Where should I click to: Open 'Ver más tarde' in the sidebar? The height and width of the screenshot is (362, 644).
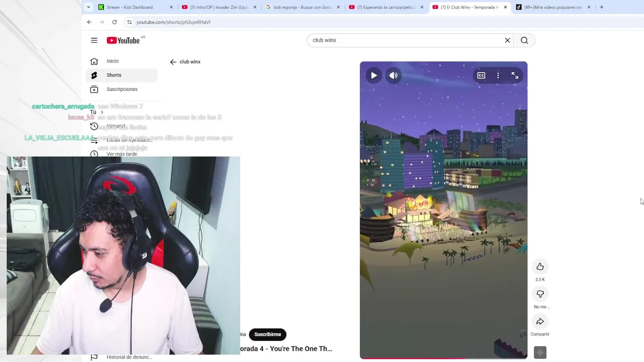[122, 154]
